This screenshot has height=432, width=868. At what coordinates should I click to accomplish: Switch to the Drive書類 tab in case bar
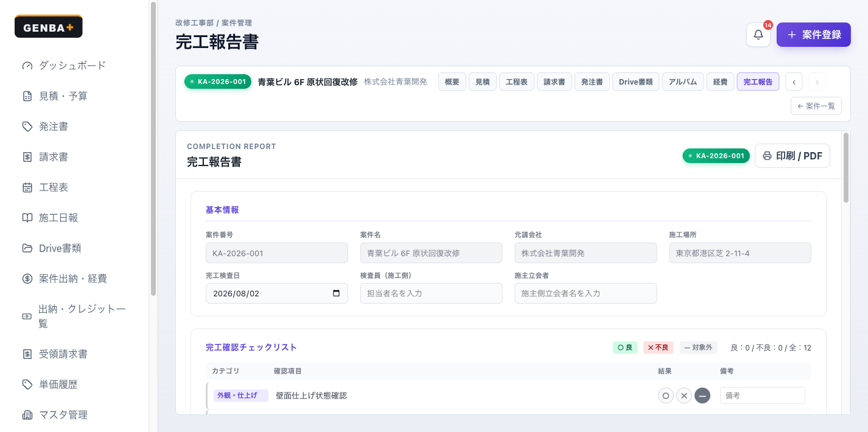[x=636, y=82]
